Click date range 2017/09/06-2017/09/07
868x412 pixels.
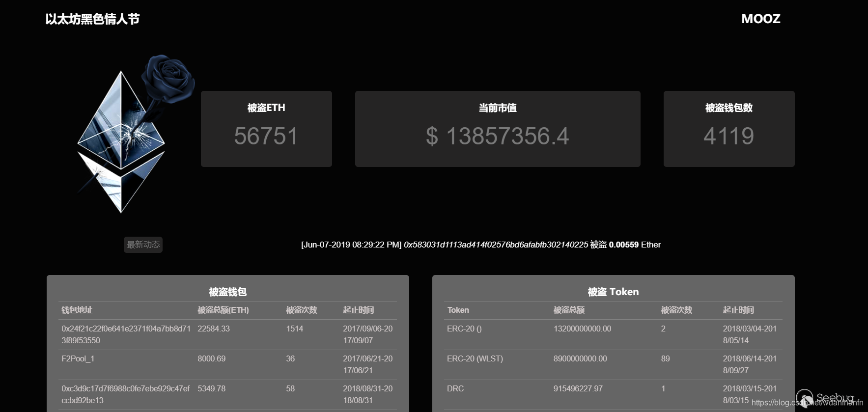click(368, 334)
